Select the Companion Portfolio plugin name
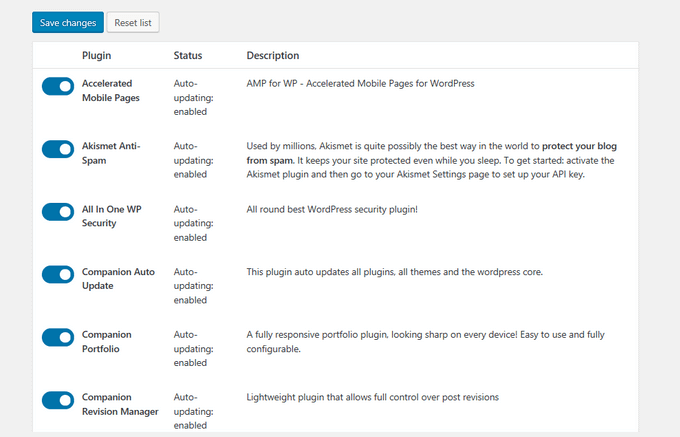Image resolution: width=680 pixels, height=437 pixels. coord(107,341)
